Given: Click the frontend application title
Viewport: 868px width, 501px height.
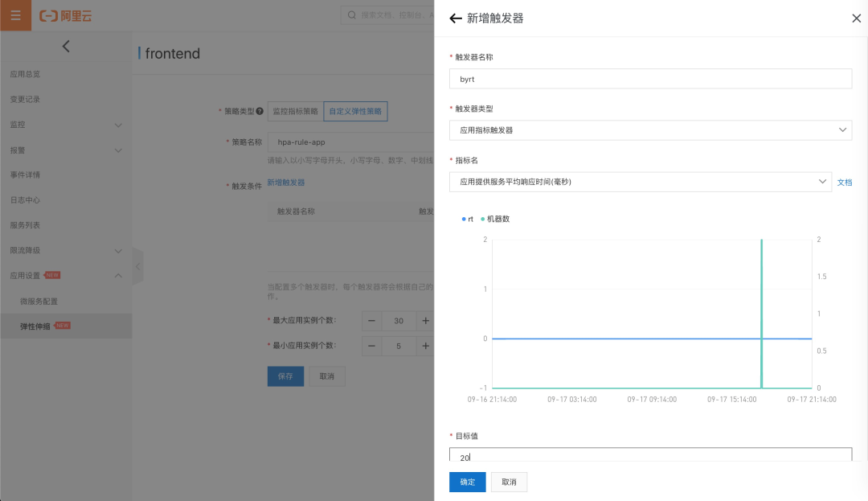Looking at the screenshot, I should tap(172, 54).
